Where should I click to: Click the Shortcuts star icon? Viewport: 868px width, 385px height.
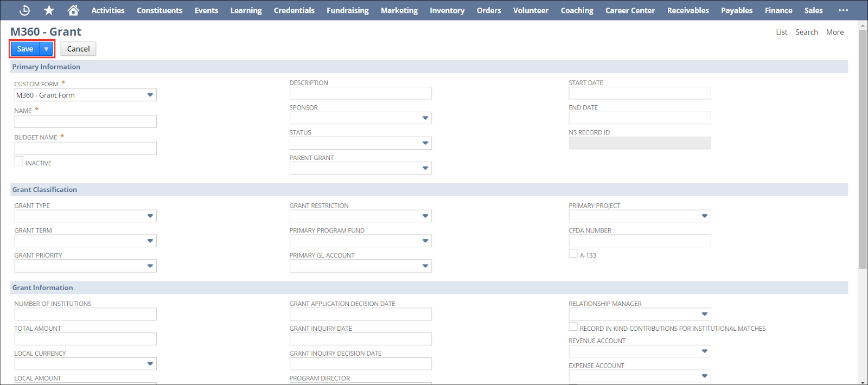tap(49, 10)
